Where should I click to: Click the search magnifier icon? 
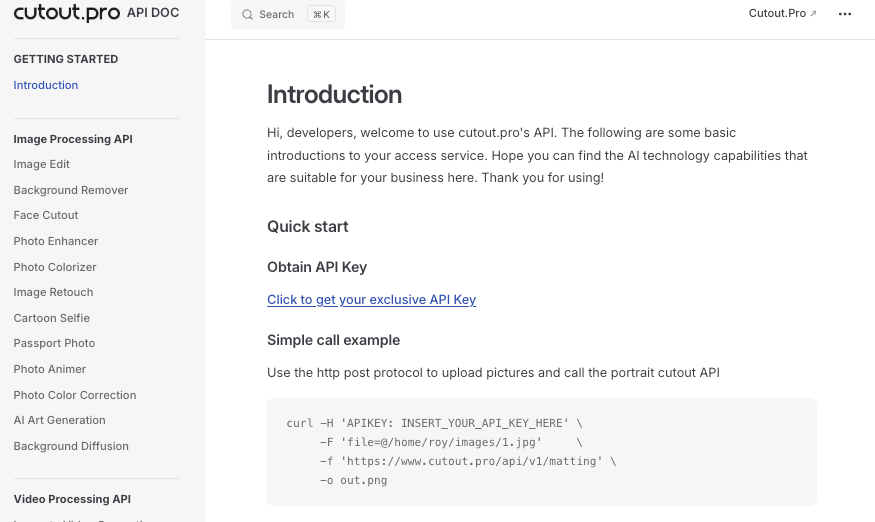247,15
